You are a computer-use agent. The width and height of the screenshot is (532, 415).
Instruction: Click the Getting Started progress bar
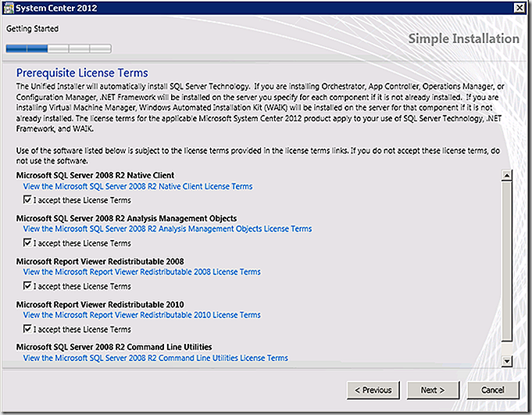click(59, 48)
